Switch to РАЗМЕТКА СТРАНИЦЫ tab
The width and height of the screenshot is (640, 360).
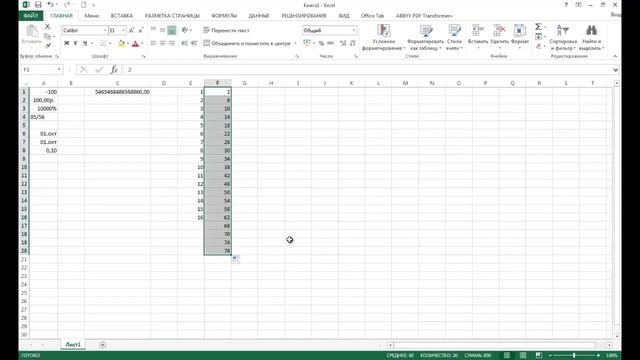172,16
